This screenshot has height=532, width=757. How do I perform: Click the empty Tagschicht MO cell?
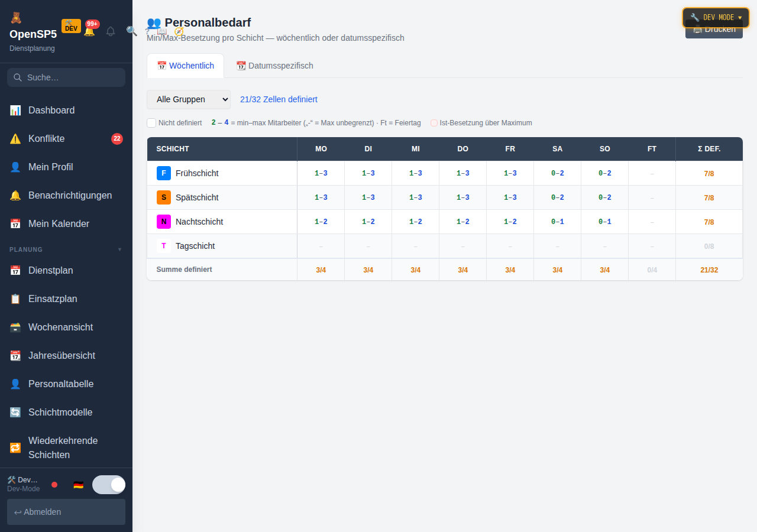(x=321, y=246)
